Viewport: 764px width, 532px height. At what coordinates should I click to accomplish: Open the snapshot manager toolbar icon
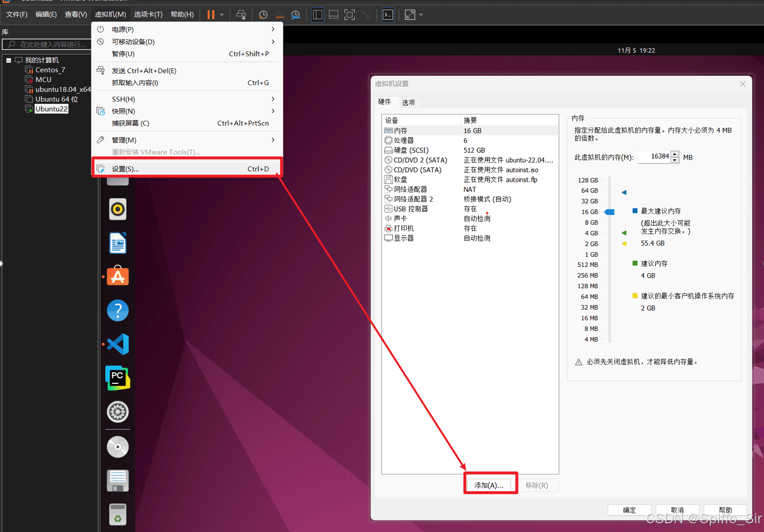point(296,15)
